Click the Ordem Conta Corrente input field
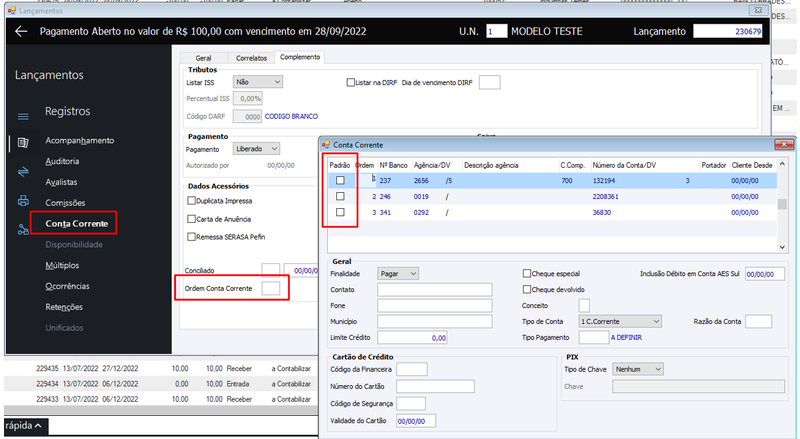The width and height of the screenshot is (800, 439). (271, 288)
